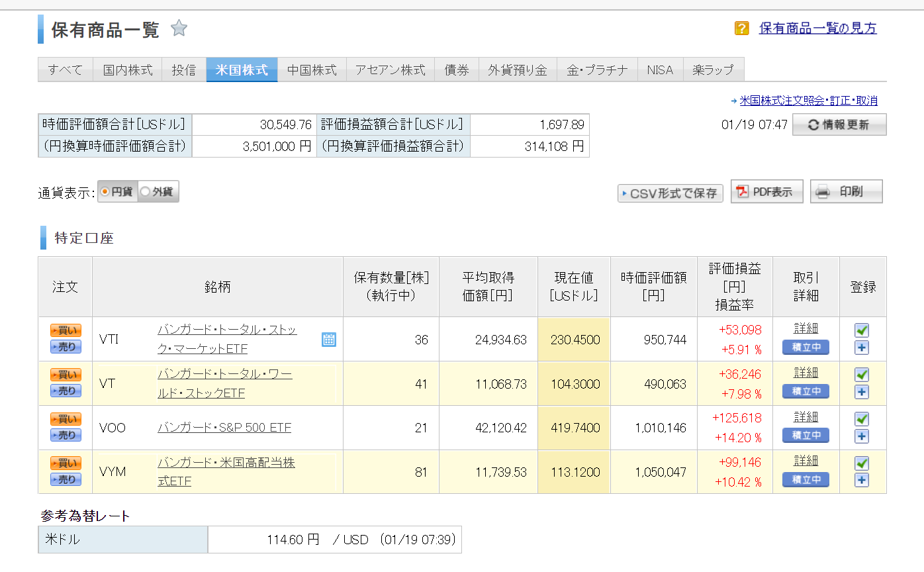Click the green check register icon for VTI

[862, 330]
